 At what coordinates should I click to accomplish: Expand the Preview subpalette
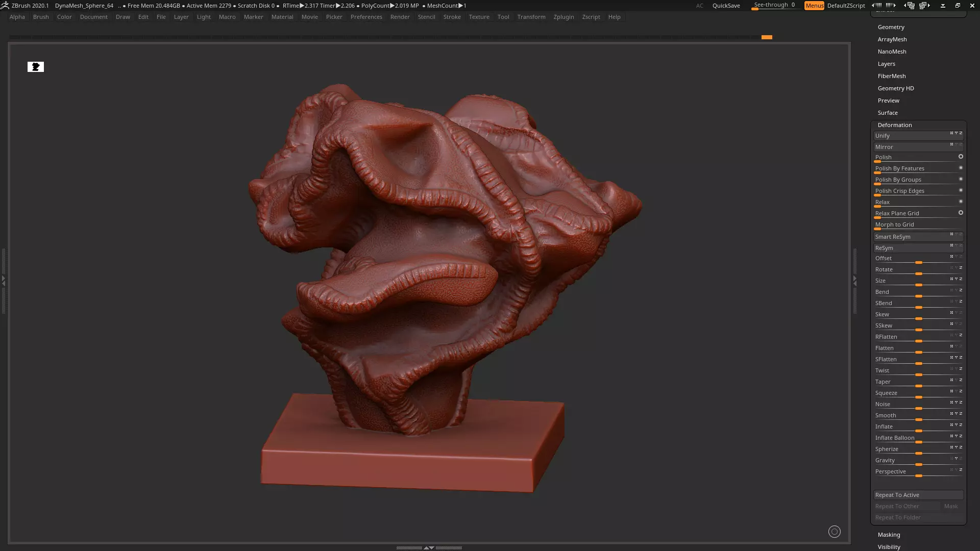(888, 101)
